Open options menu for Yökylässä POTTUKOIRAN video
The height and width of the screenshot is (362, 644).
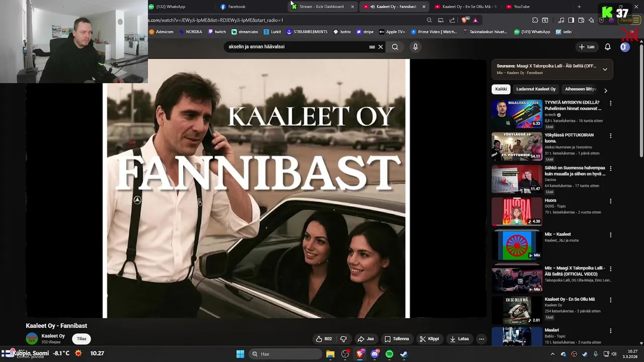(611, 136)
